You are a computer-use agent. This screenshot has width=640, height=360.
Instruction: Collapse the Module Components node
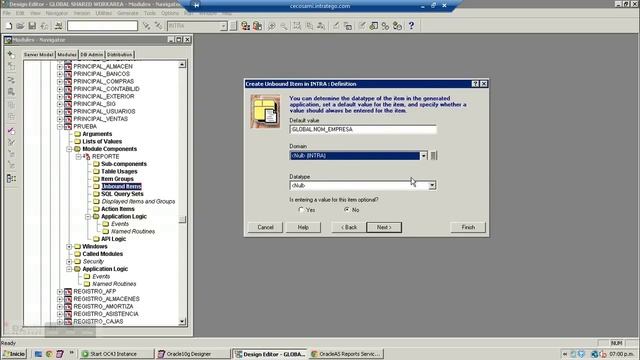69,149
